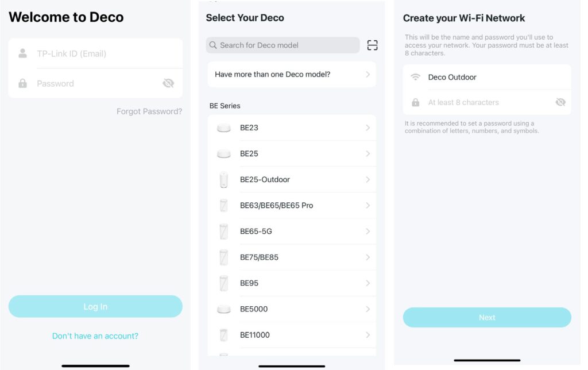Image resolution: width=588 pixels, height=370 pixels.
Task: Click the magnifier icon in search bar
Action: point(213,45)
